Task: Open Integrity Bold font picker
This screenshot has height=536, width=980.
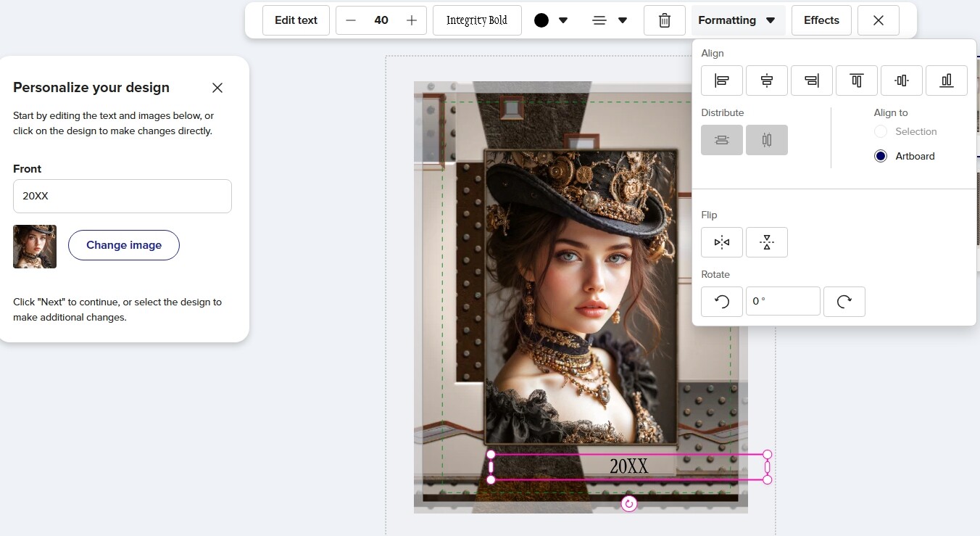Action: coord(477,20)
